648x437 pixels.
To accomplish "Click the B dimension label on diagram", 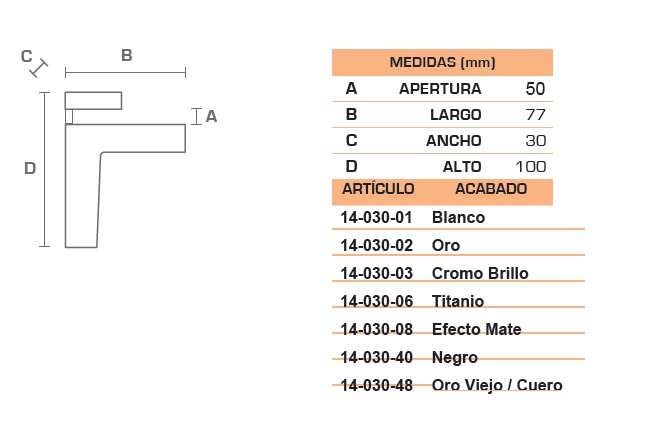I will tap(126, 55).
